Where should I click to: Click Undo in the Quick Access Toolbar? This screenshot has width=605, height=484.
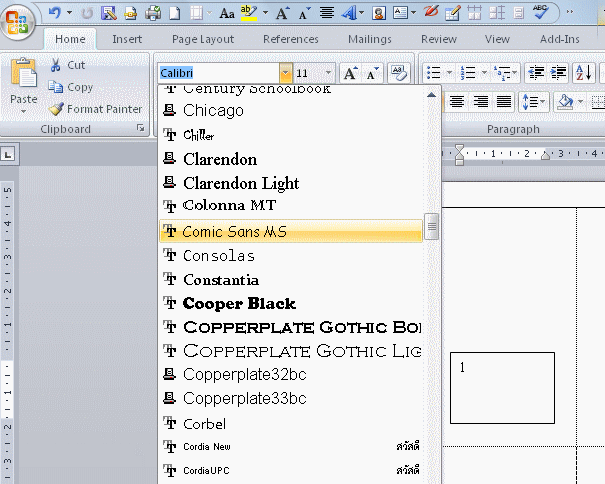pyautogui.click(x=55, y=13)
